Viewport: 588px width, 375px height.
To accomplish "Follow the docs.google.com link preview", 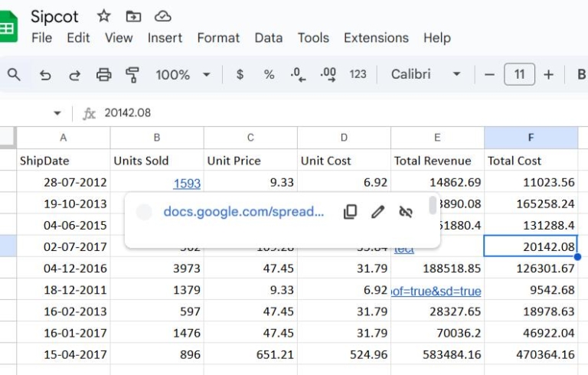I will point(243,212).
